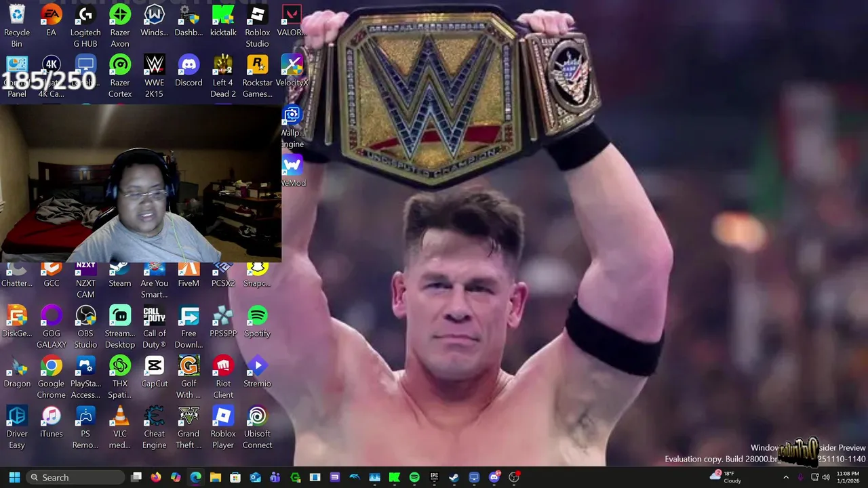Viewport: 868px width, 488px height.
Task: Open the PCSX2 emulator icon
Action: coord(223,274)
